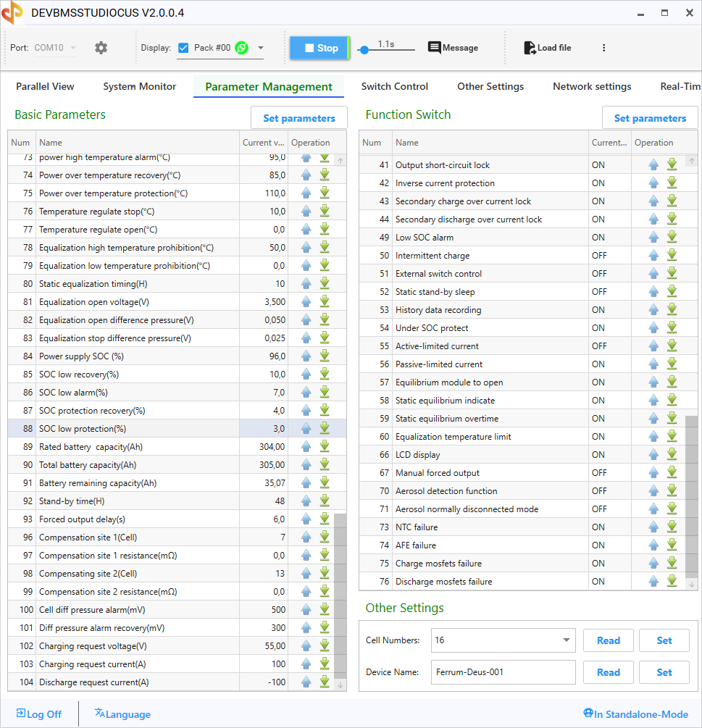The height and width of the screenshot is (728, 702).
Task: Click the green refresh icon beside Pack #00
Action: point(241,48)
